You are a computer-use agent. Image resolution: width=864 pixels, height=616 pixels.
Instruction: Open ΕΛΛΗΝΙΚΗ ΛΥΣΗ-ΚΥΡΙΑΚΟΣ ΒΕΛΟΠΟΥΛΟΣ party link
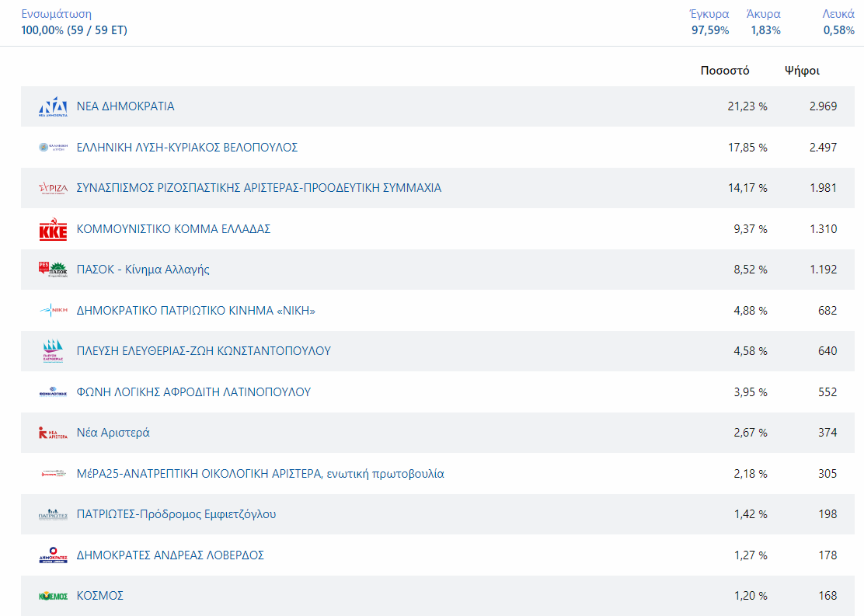click(x=186, y=147)
